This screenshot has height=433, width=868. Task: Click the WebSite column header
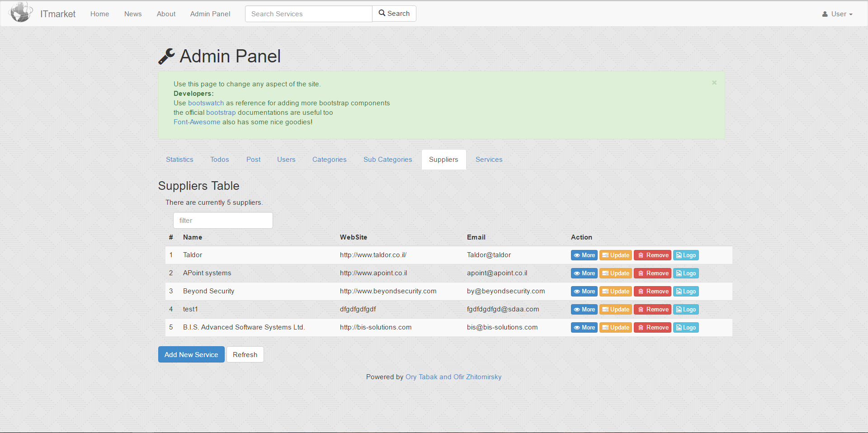click(354, 237)
